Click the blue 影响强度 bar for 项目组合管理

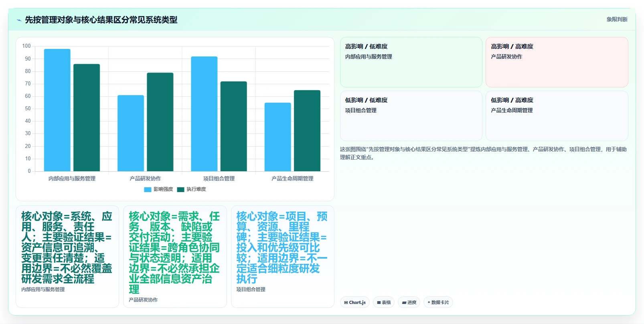tap(204, 114)
